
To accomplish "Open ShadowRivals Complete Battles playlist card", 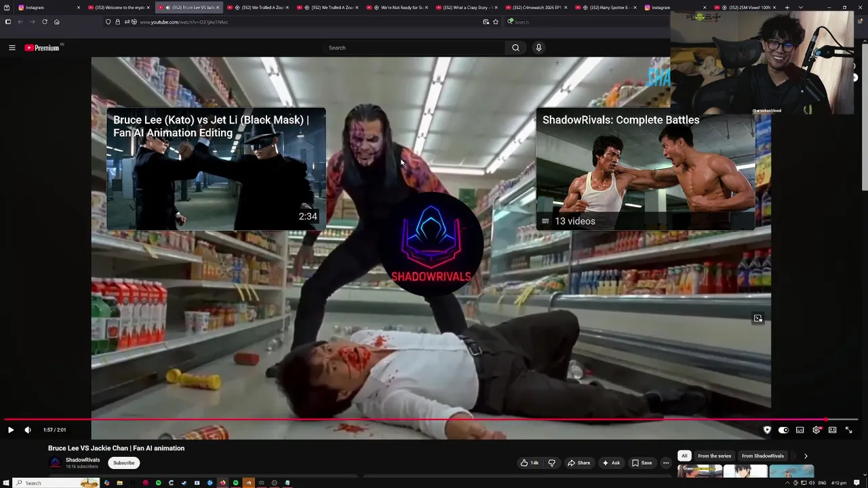I will pyautogui.click(x=645, y=169).
